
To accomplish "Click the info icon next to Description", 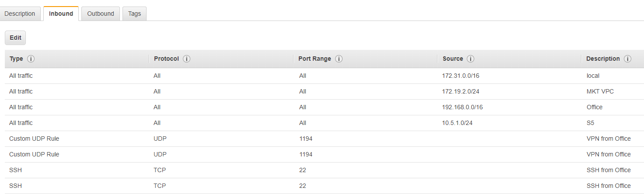I will [x=627, y=59].
